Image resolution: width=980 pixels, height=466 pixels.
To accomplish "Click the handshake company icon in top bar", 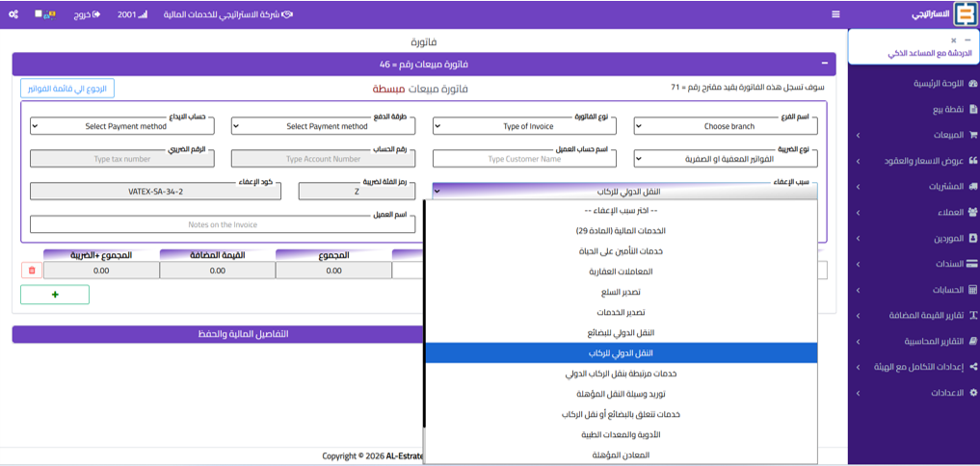I will tap(287, 13).
